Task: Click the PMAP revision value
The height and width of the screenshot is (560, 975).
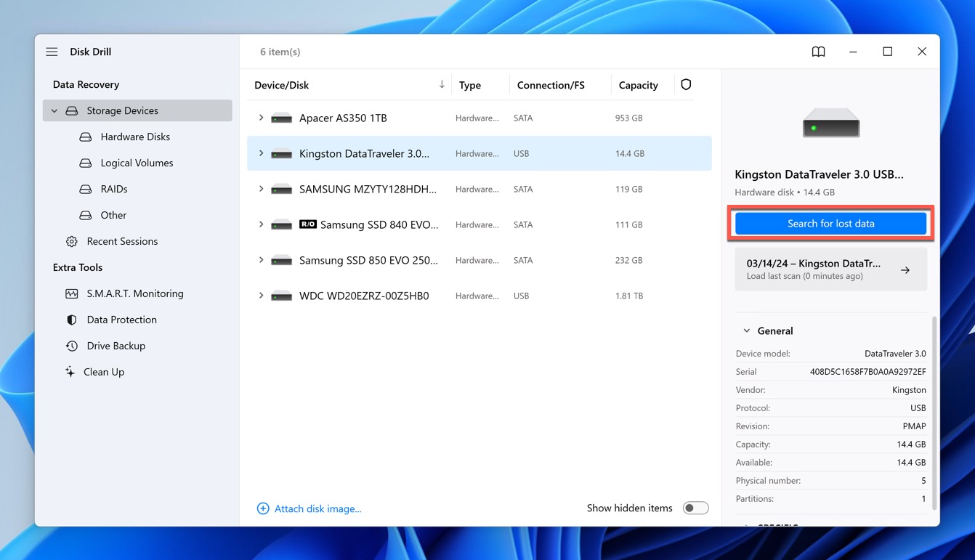Action: (914, 426)
